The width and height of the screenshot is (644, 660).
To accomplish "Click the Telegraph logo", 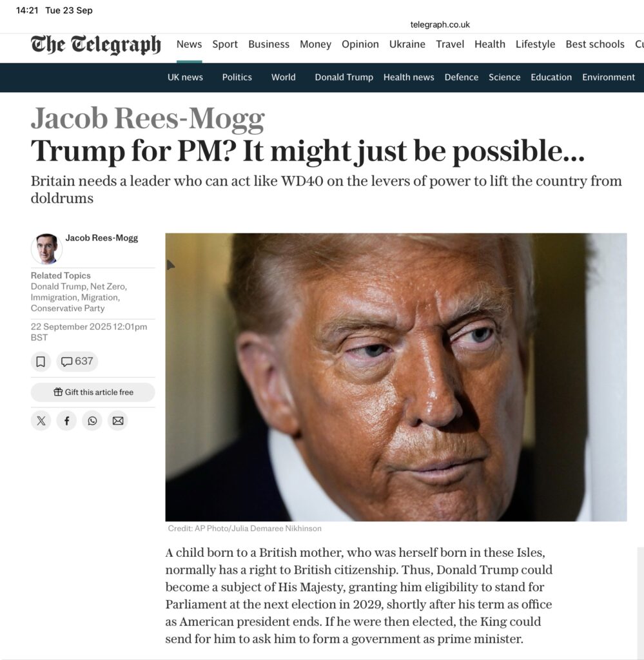I will click(x=95, y=44).
